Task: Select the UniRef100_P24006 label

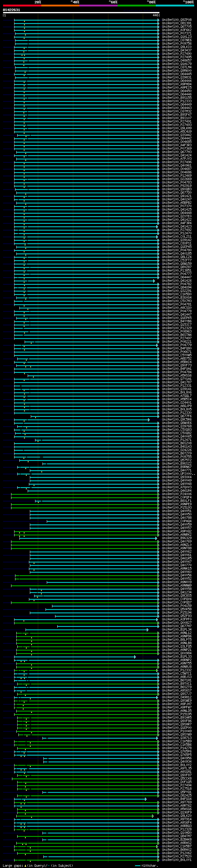Action: pos(176,494)
